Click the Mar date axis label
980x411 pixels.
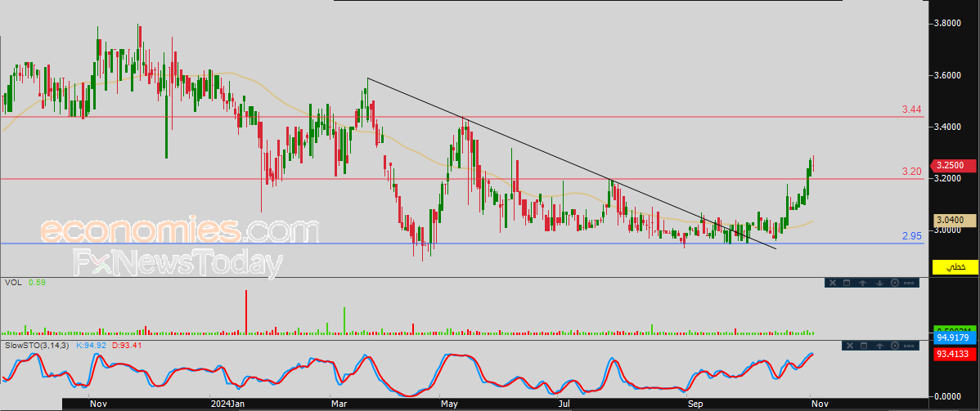click(339, 404)
